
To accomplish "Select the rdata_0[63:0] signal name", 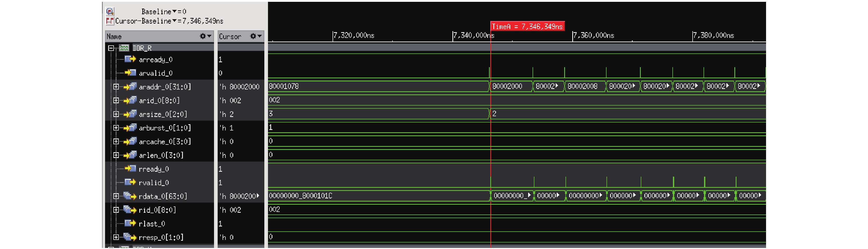I will 163,196.
